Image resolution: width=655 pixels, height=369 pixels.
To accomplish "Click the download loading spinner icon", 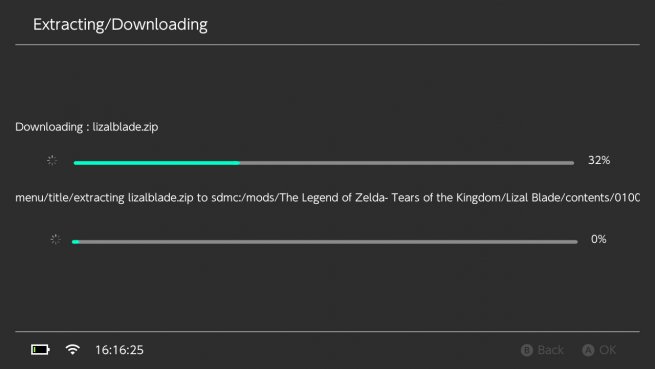I will click(x=52, y=160).
